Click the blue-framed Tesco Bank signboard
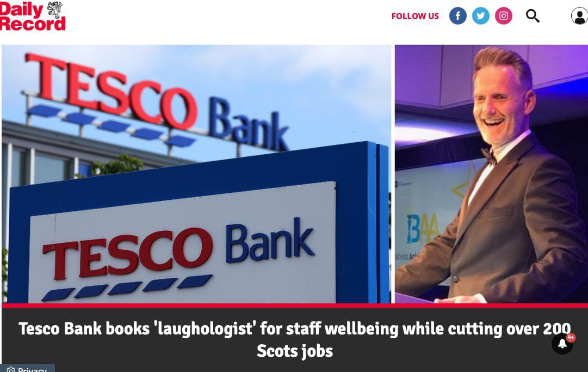This screenshot has width=588, height=372. 199,225
